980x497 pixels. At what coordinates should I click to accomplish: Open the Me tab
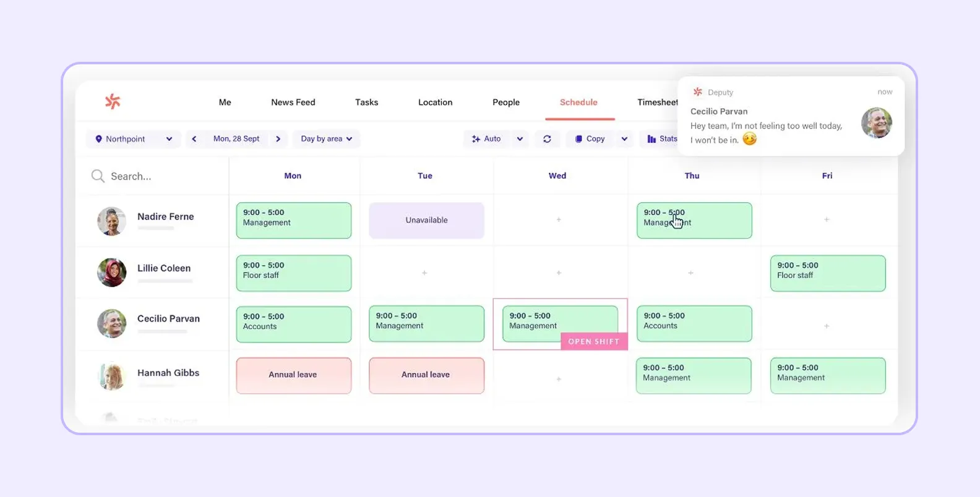pyautogui.click(x=225, y=103)
